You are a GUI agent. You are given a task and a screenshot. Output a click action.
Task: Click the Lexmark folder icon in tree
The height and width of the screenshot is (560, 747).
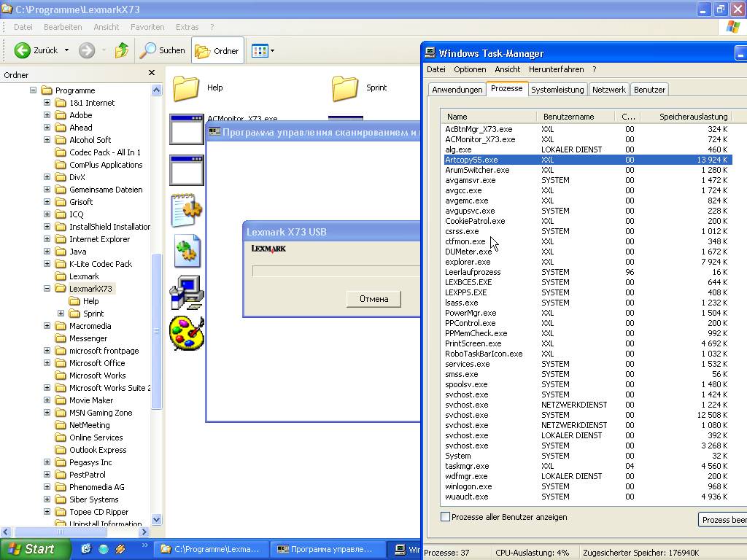click(61, 276)
